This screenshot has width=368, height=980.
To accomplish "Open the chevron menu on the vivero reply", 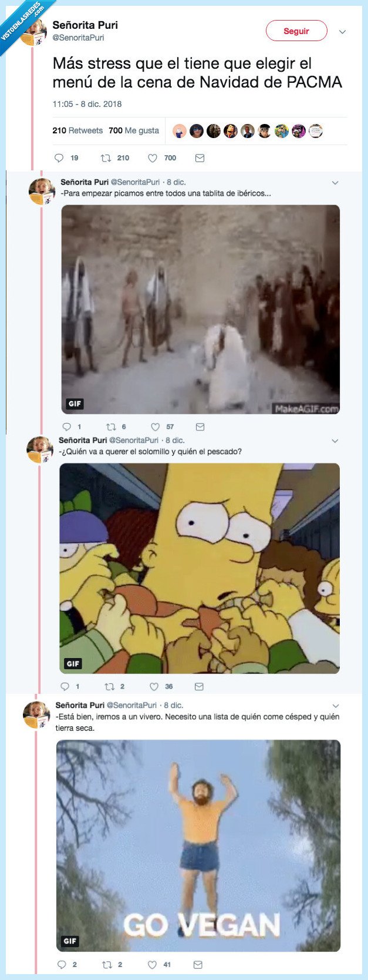I will (336, 705).
